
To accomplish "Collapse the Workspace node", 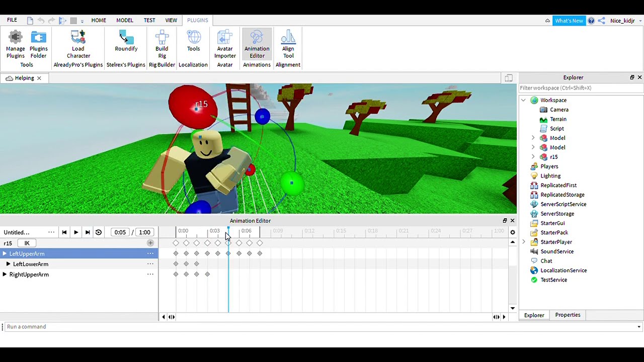I will 524,100.
